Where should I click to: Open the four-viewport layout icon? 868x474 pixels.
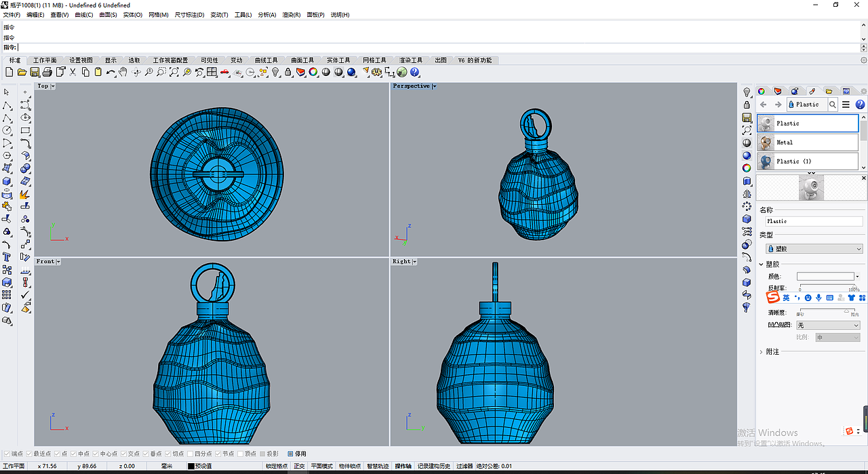(x=212, y=72)
